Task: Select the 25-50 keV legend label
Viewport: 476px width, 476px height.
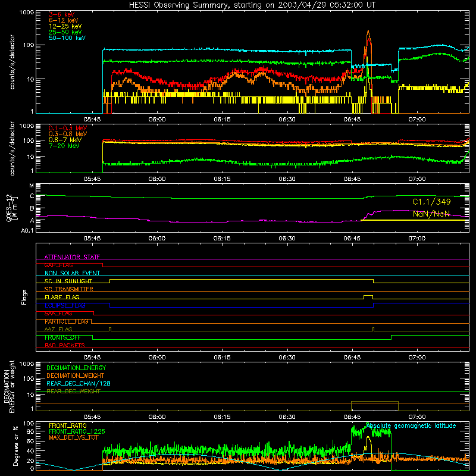Action: [65, 32]
